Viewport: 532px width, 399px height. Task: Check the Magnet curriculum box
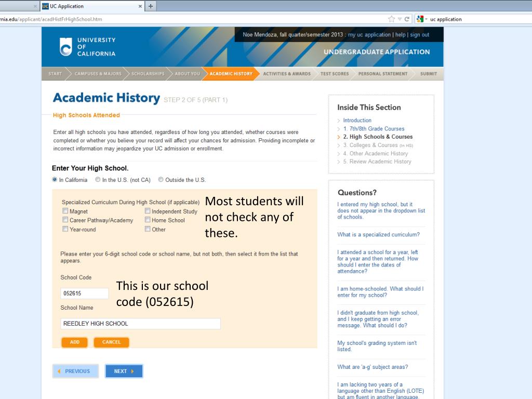pyautogui.click(x=65, y=211)
